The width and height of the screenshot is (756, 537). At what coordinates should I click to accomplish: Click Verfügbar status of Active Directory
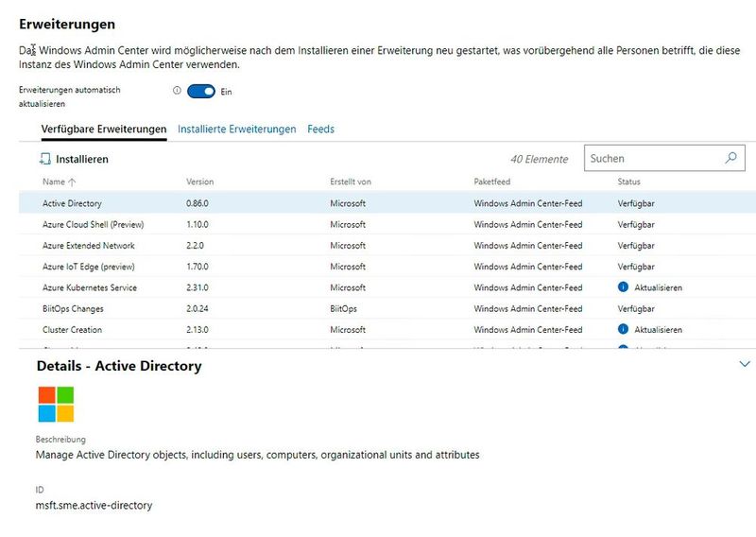click(636, 203)
